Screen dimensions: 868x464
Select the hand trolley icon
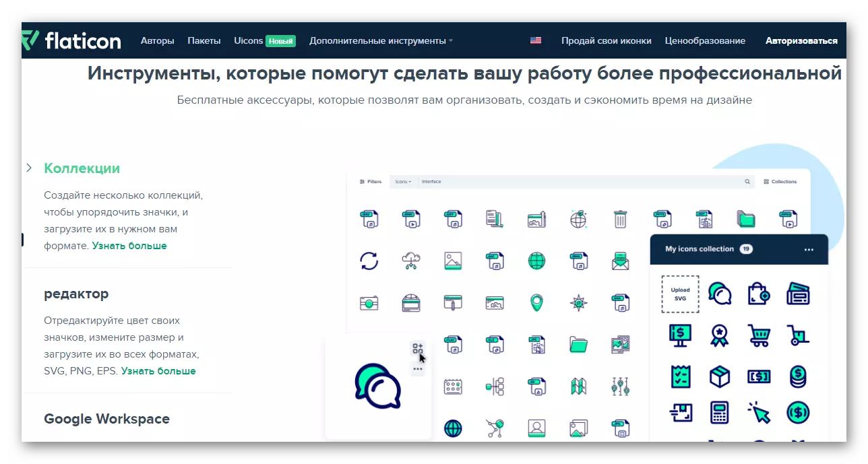tap(798, 335)
